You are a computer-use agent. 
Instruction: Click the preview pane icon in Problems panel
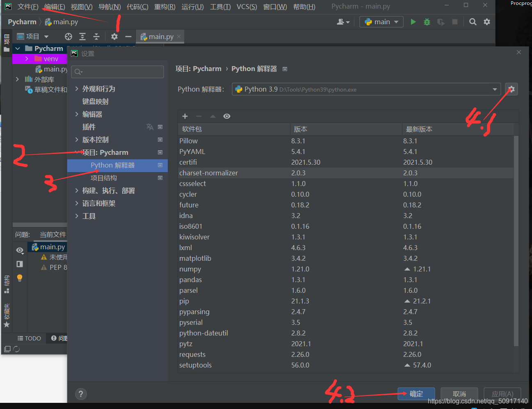(20, 264)
